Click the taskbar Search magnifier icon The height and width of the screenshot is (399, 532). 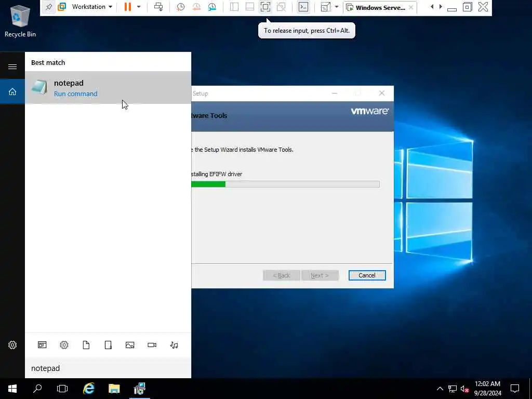pyautogui.click(x=37, y=389)
